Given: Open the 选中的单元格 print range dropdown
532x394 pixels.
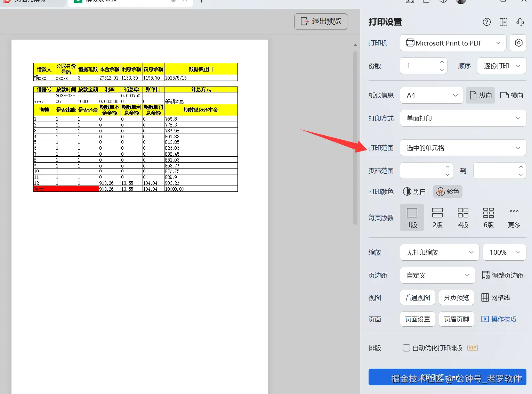Looking at the screenshot, I should (x=463, y=148).
